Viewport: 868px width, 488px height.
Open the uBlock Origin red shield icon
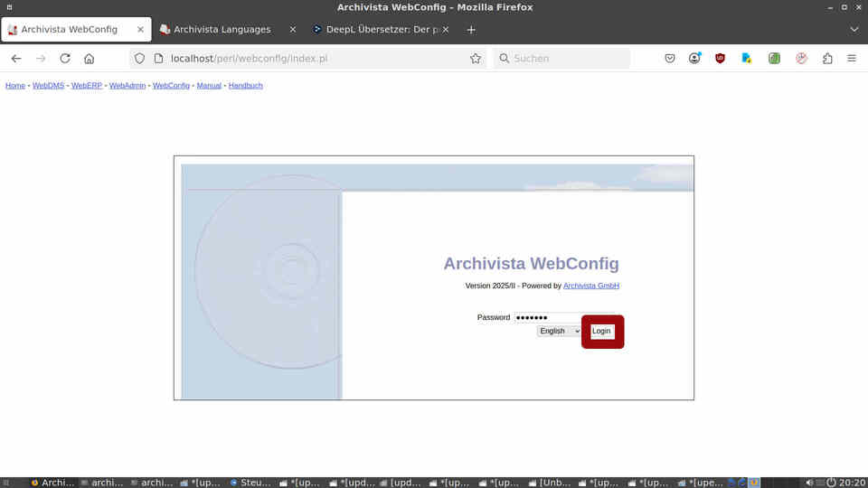pyautogui.click(x=720, y=58)
